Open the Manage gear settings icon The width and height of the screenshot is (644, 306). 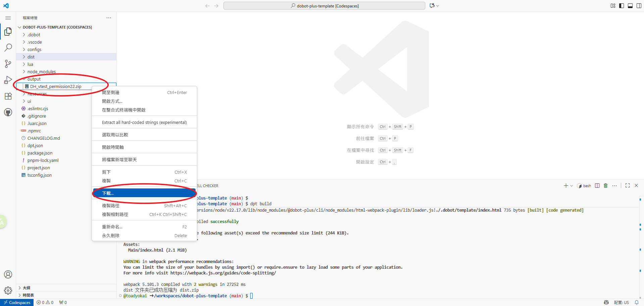point(8,290)
